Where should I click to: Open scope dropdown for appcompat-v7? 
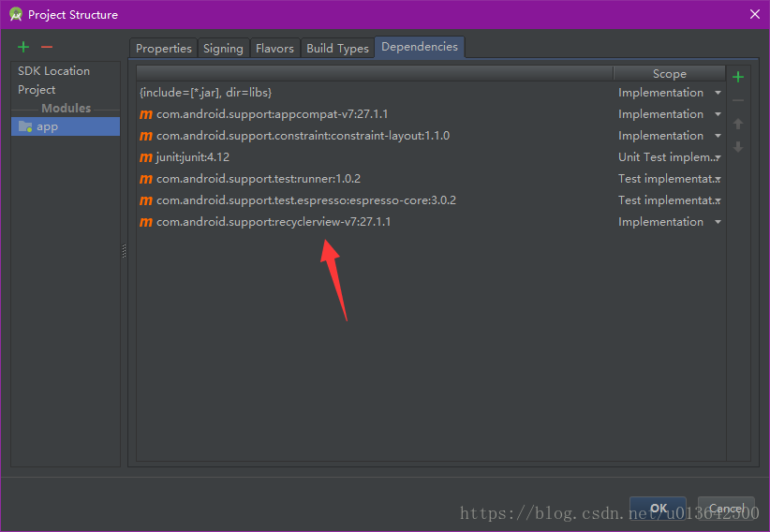(x=718, y=114)
